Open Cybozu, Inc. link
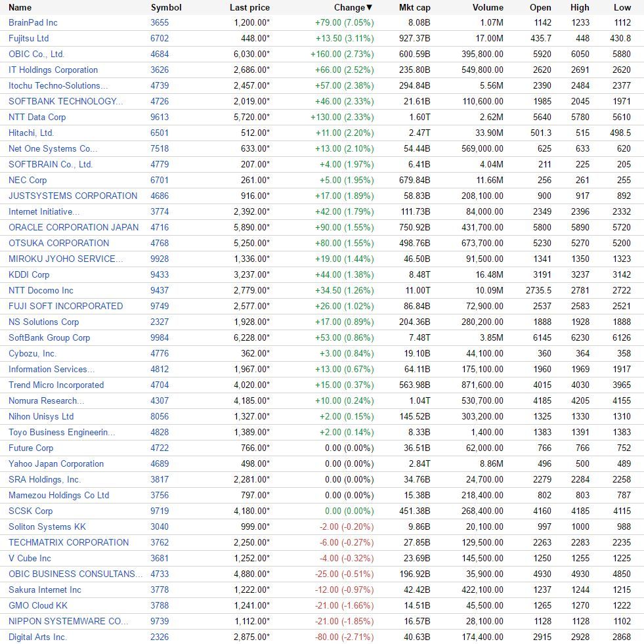644x644 pixels. click(x=32, y=353)
